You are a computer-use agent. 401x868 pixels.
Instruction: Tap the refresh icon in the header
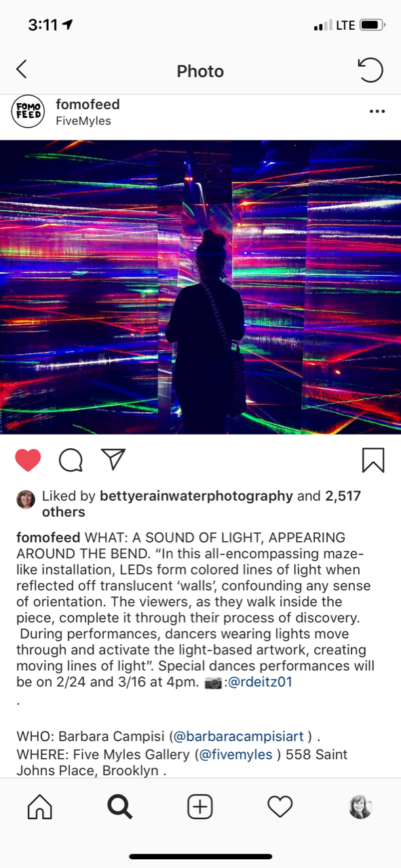(x=370, y=70)
